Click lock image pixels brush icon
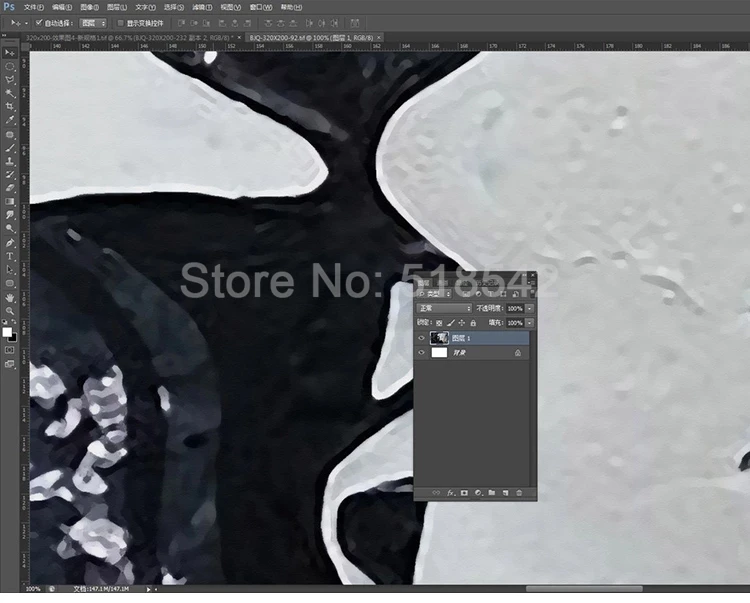This screenshot has height=603, width=750. (451, 323)
